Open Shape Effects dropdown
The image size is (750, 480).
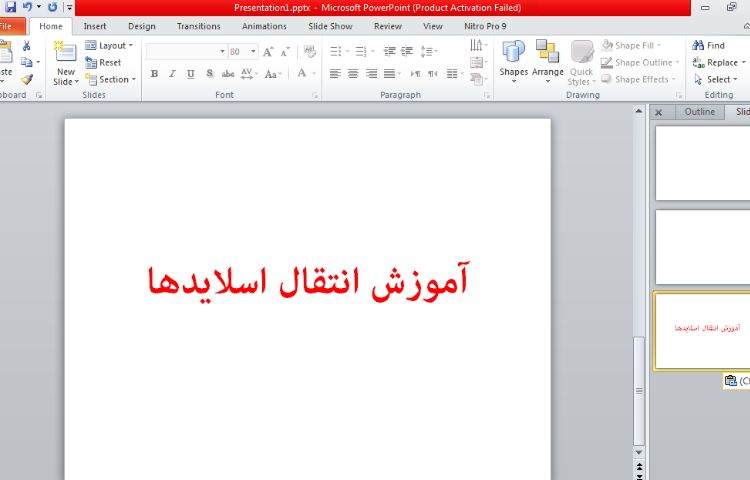(x=639, y=79)
